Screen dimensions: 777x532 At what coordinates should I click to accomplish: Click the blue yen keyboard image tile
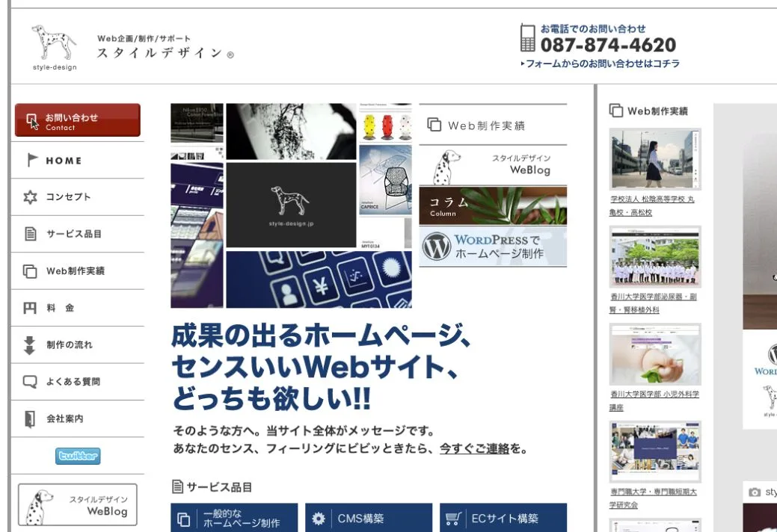[x=319, y=279]
